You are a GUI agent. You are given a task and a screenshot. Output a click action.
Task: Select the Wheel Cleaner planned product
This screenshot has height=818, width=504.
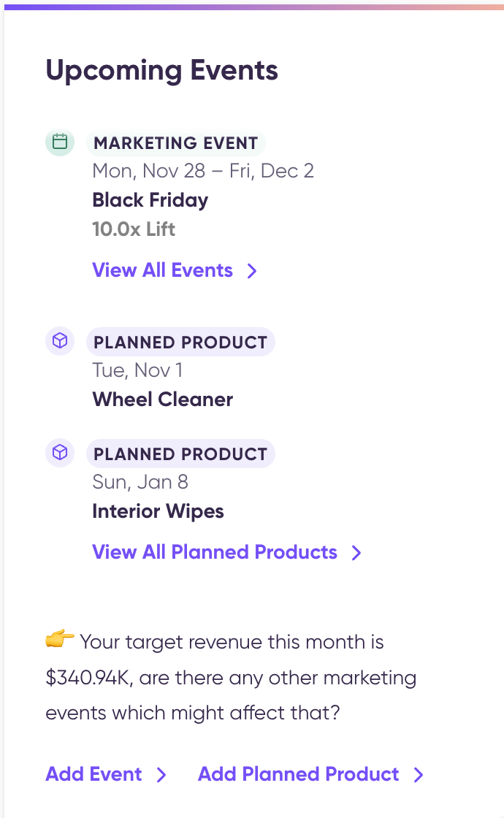pos(163,400)
